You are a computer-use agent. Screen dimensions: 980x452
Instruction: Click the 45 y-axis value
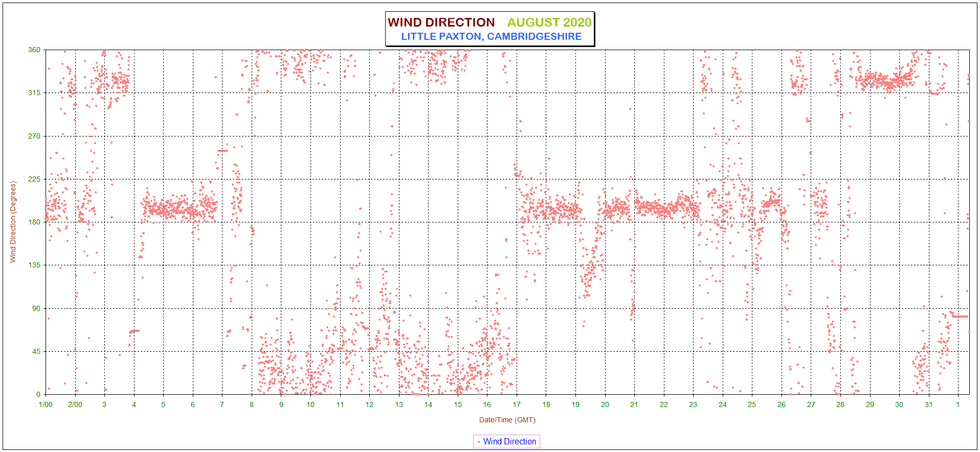(x=36, y=351)
